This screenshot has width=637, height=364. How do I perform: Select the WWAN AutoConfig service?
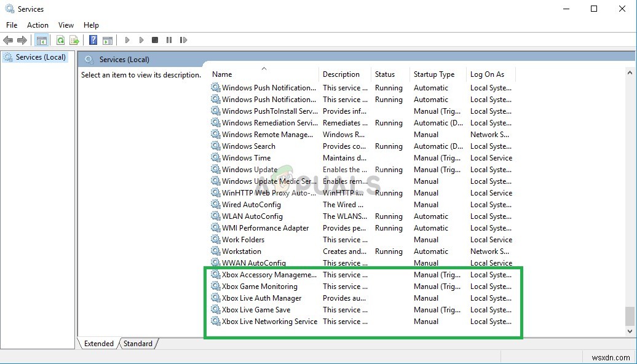pos(362,263)
